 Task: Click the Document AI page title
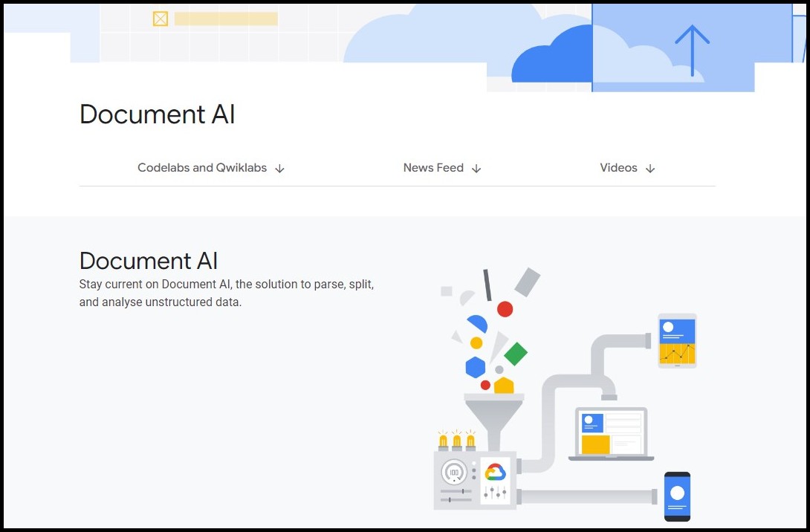(157, 114)
